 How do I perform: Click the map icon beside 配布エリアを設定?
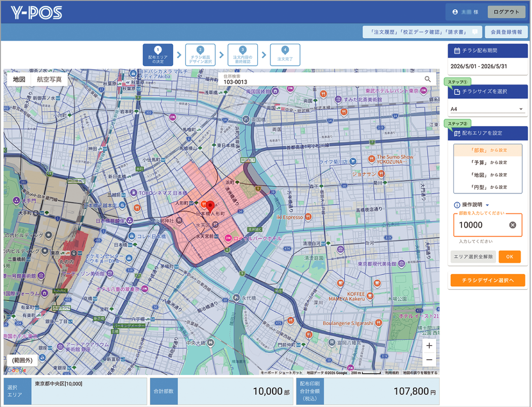click(457, 133)
